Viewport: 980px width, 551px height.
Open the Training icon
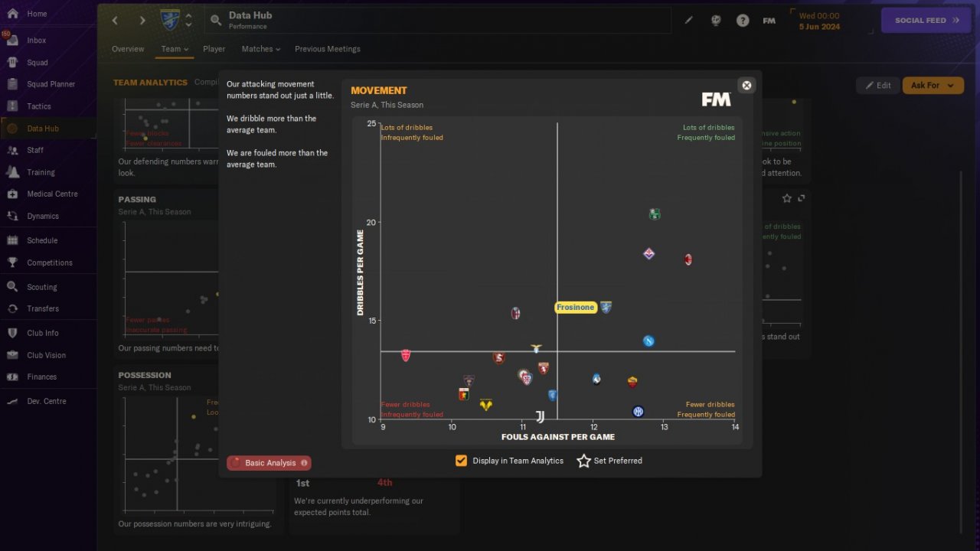[12, 172]
